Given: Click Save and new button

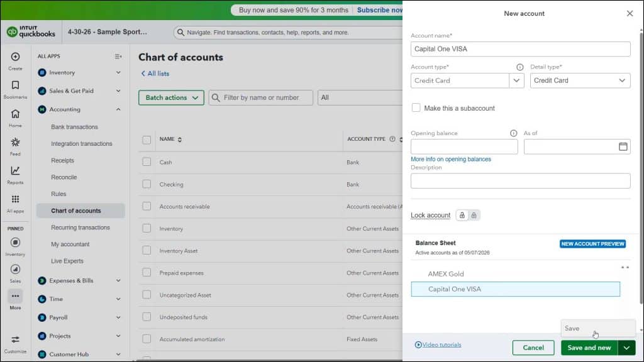Looking at the screenshot, I should click(x=589, y=348).
